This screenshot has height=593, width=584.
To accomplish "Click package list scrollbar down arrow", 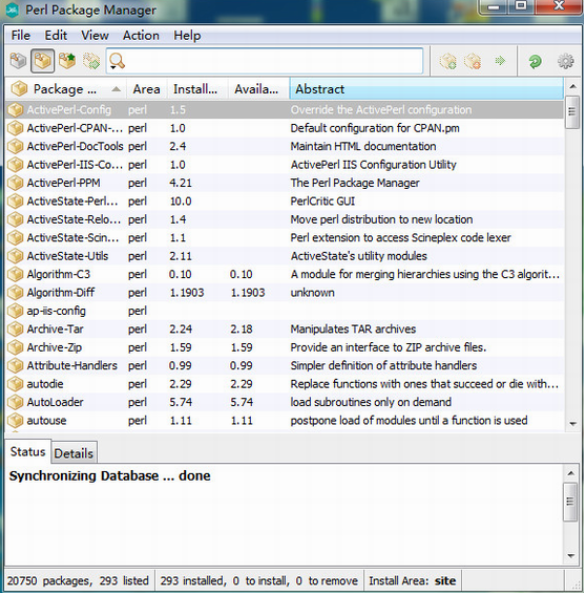I will pos(573,424).
